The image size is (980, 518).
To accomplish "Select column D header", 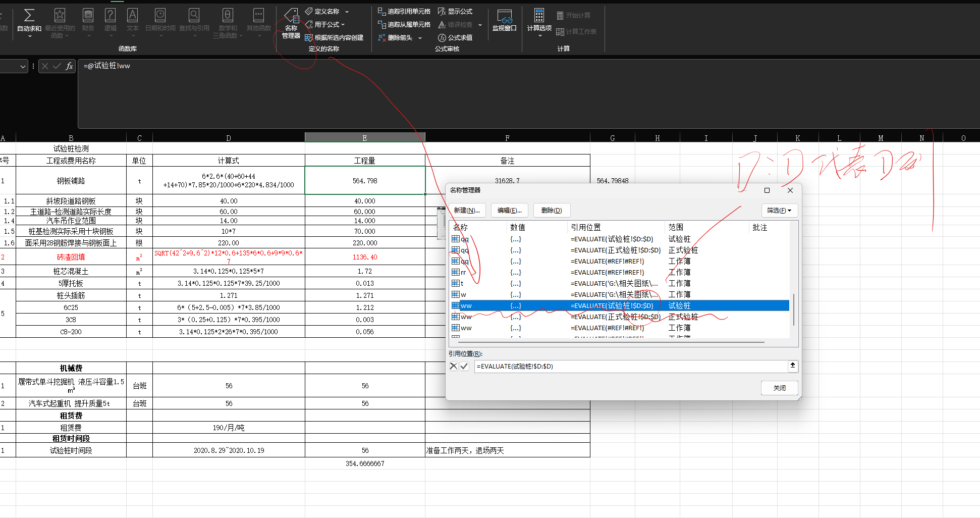I will point(229,138).
